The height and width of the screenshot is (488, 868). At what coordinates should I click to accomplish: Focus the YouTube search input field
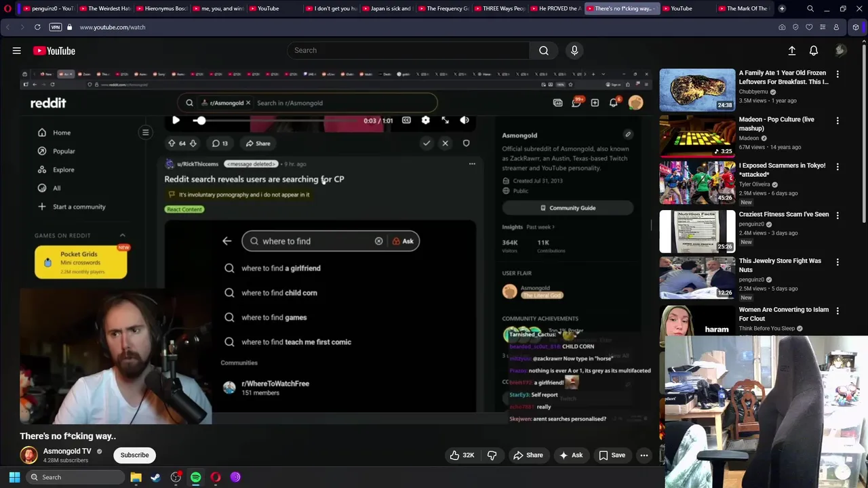click(408, 50)
